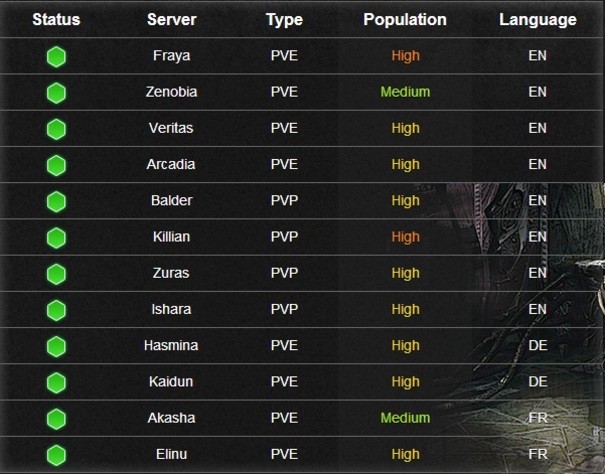Click the status icon for Zuras server
Screen dimensions: 605x474
56,274
